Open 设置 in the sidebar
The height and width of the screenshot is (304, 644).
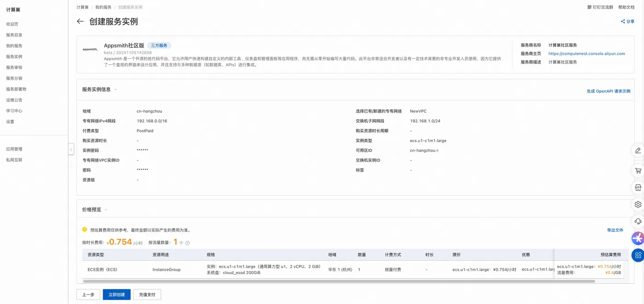10,122
